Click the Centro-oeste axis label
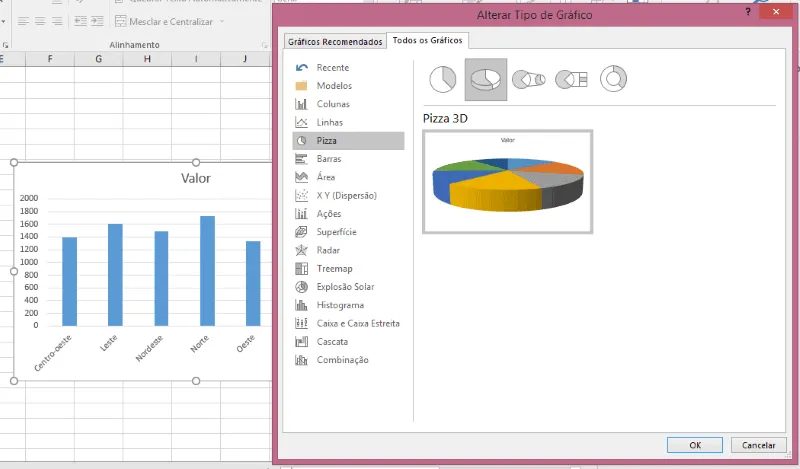800x469 pixels. pos(53,353)
